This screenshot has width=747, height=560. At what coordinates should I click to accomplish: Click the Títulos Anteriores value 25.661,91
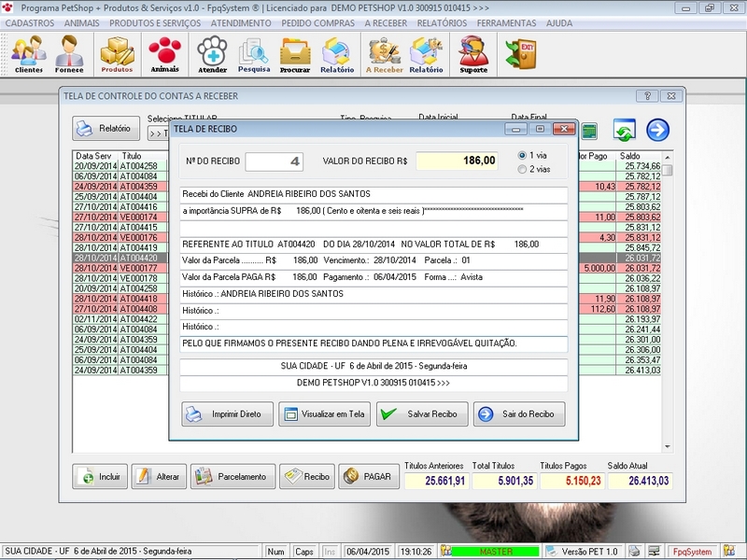(x=437, y=481)
